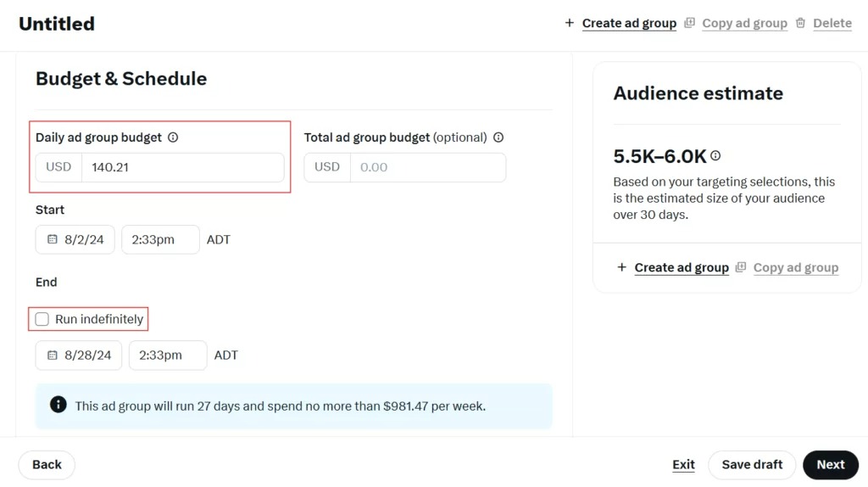Click the trash icon next to Delete
The width and height of the screenshot is (868, 487).
pyautogui.click(x=801, y=23)
